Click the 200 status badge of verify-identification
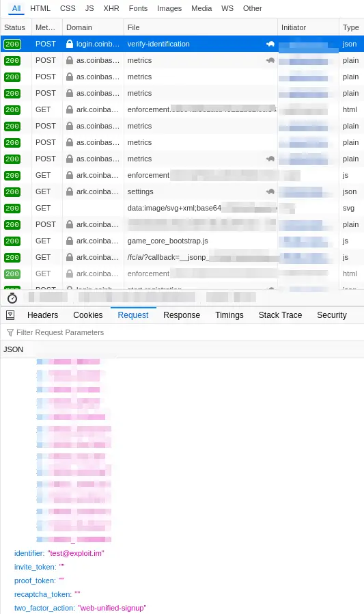Image resolution: width=364 pixels, height=614 pixels. click(12, 44)
